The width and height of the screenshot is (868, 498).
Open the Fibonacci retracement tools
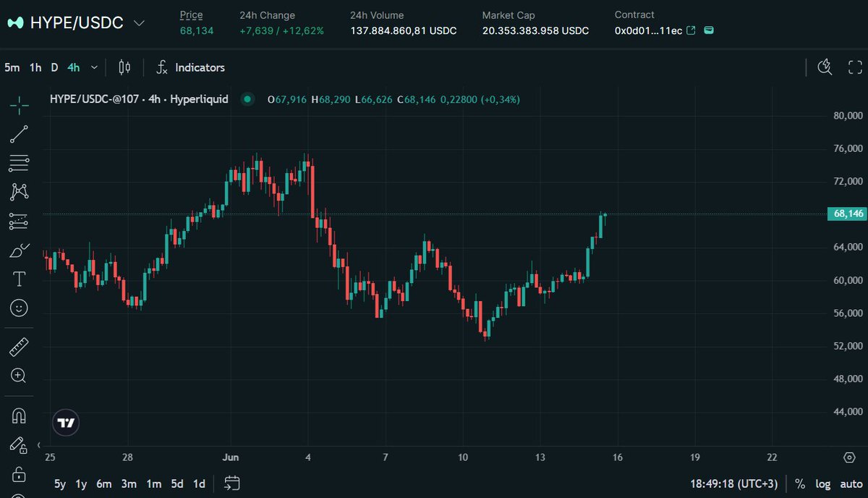(x=20, y=164)
